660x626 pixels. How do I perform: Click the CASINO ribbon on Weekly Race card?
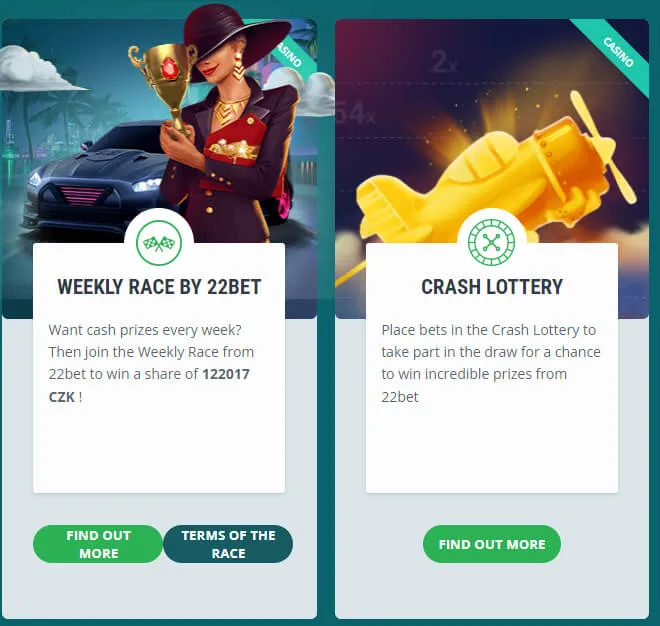tap(290, 55)
